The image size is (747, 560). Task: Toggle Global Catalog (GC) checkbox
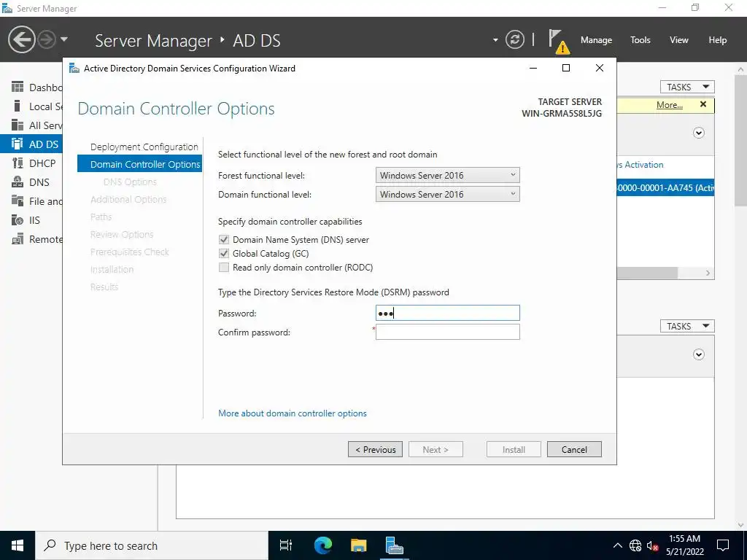[x=224, y=253]
